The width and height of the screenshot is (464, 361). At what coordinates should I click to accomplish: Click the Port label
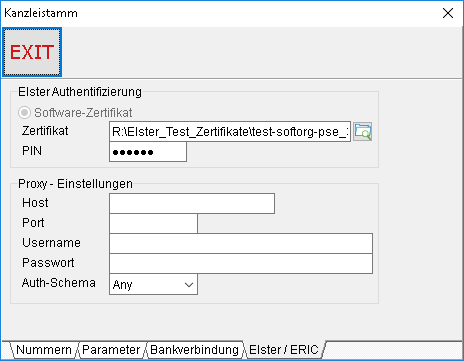click(33, 223)
